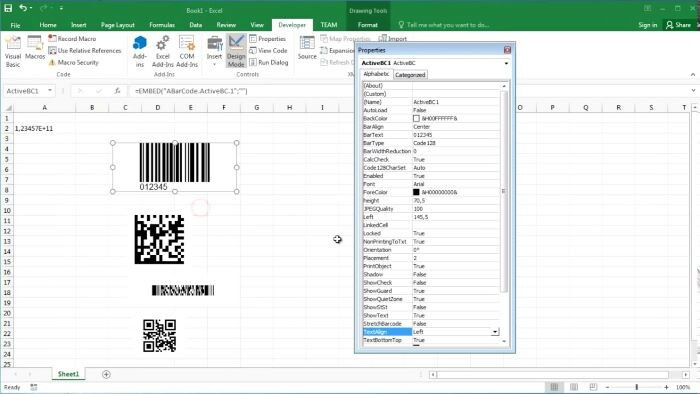Collapse the ribbon
The width and height of the screenshot is (700, 394).
pyautogui.click(x=693, y=75)
